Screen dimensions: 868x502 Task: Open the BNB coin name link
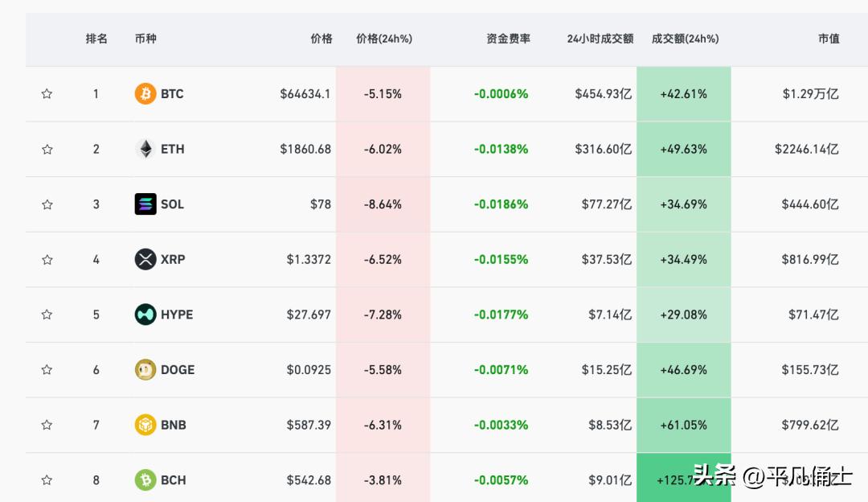pos(173,425)
